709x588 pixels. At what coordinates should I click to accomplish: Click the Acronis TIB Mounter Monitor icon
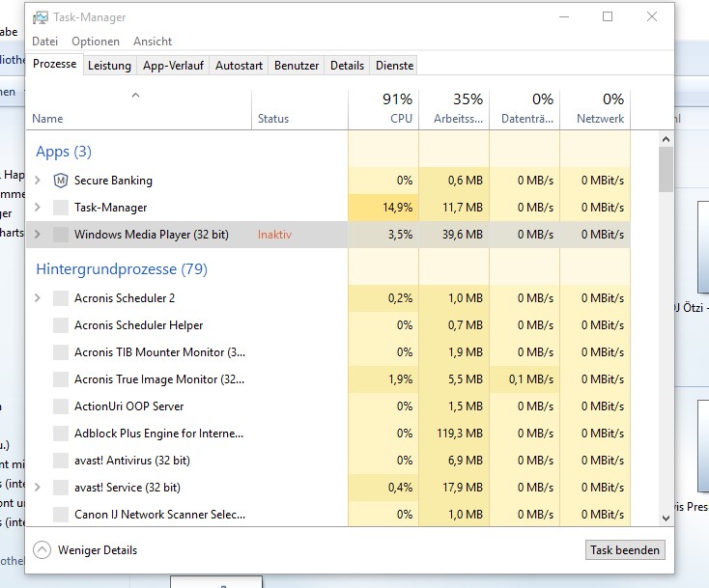61,352
